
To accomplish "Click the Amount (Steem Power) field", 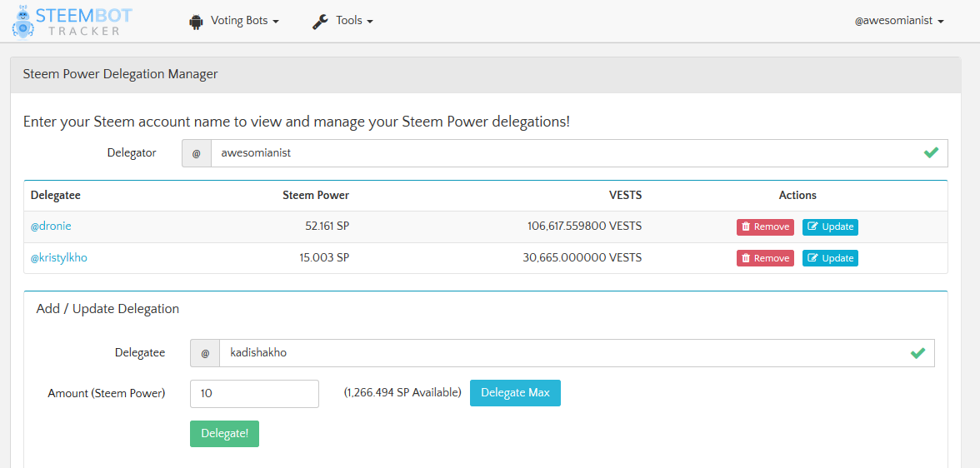I will (x=254, y=394).
